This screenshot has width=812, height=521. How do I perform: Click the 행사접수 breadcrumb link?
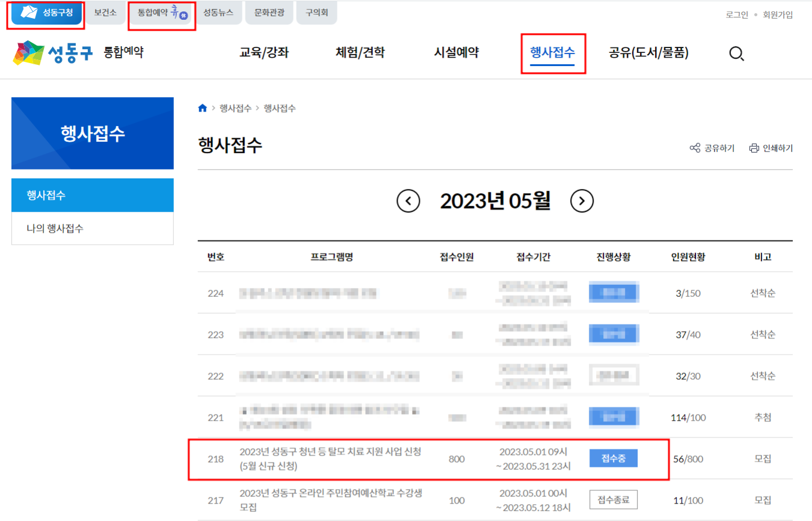234,108
